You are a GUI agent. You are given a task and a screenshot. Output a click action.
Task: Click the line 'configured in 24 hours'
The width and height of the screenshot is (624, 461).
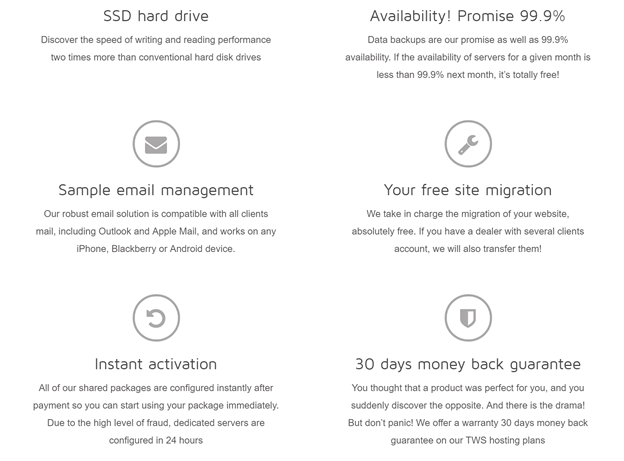156,440
